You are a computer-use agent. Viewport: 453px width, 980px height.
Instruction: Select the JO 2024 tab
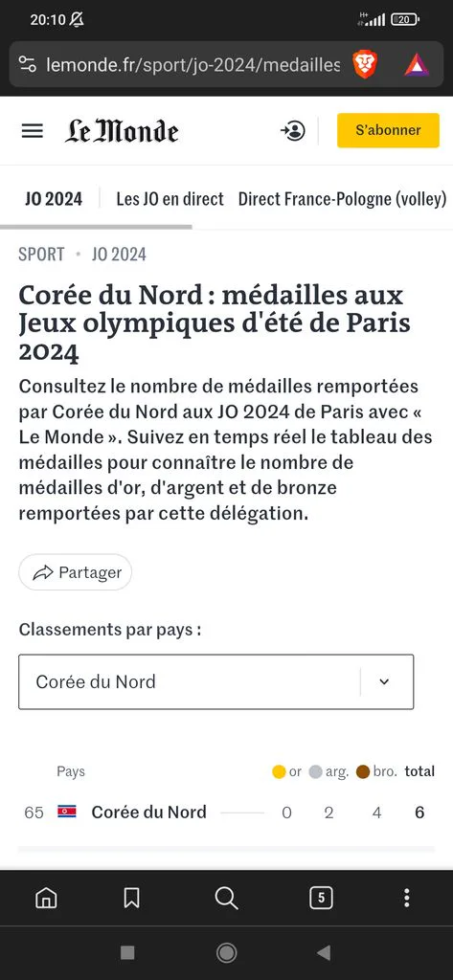pos(54,199)
